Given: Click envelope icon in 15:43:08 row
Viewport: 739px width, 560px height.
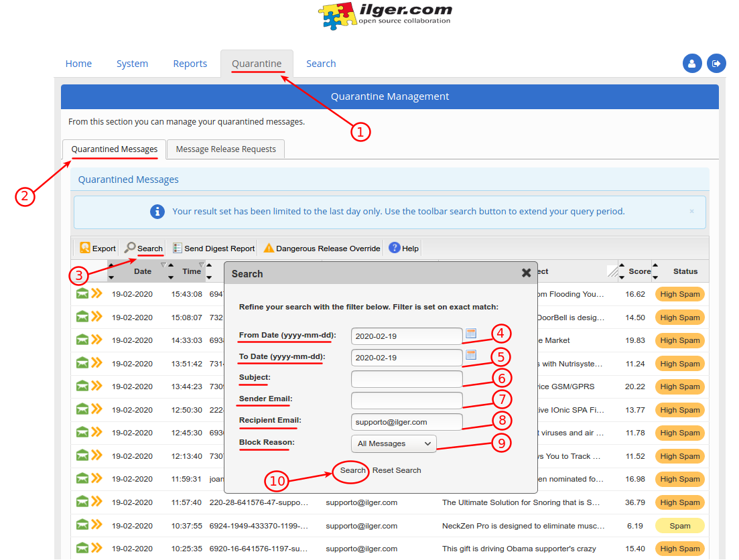Looking at the screenshot, I should pyautogui.click(x=82, y=293).
